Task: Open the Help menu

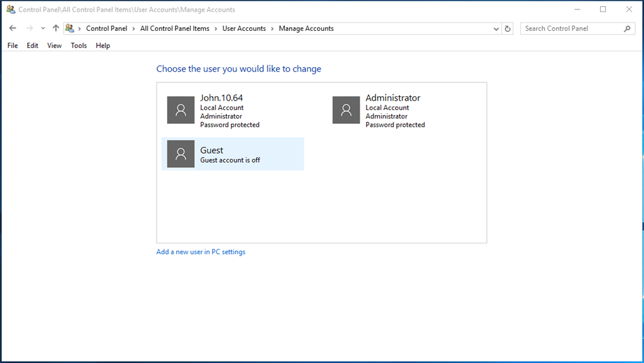Action: coord(103,45)
